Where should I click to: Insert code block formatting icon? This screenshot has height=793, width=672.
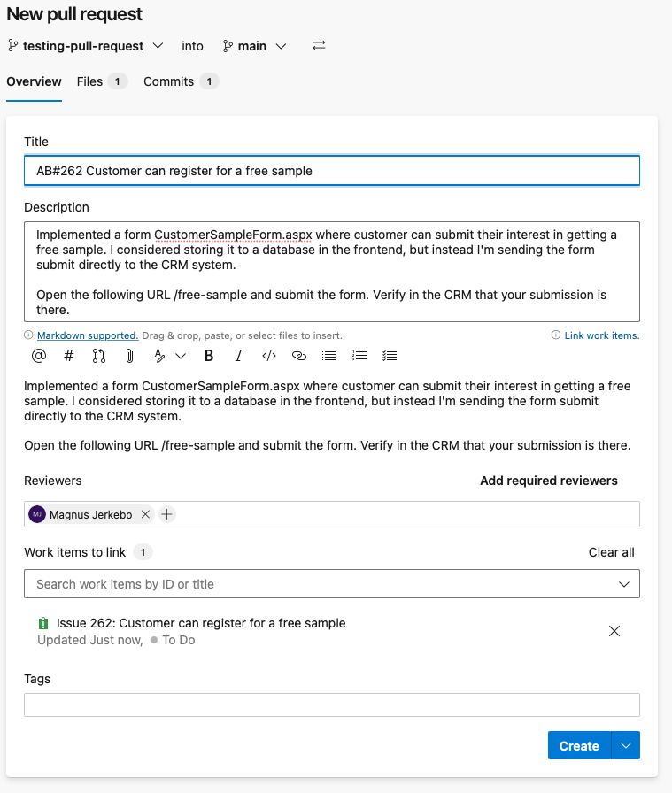point(268,356)
